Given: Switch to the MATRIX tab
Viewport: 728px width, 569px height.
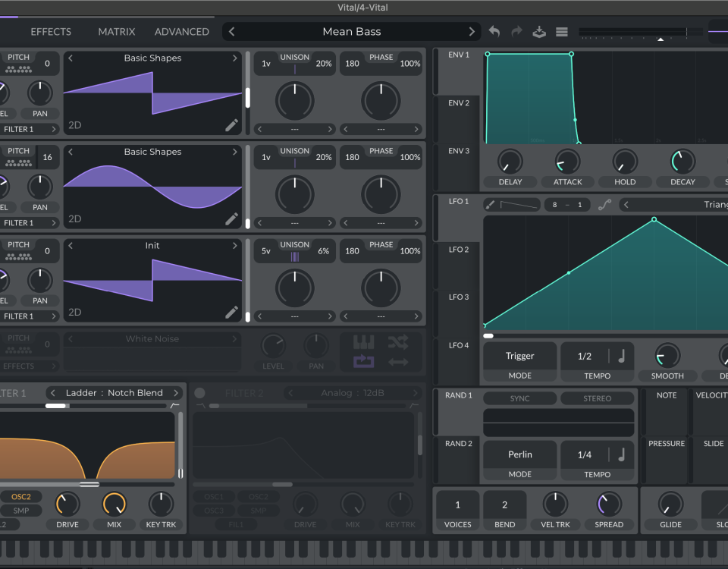Looking at the screenshot, I should pos(117,32).
